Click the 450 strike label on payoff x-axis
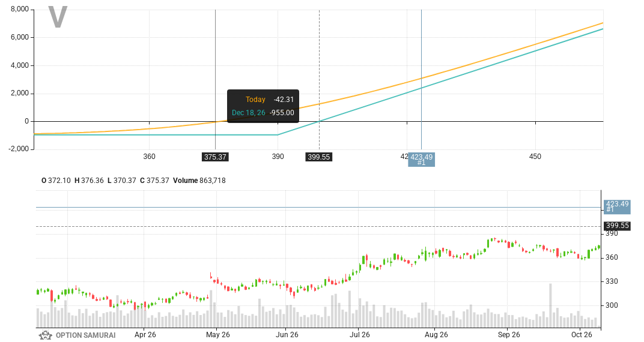The height and width of the screenshot is (342, 644). 535,157
